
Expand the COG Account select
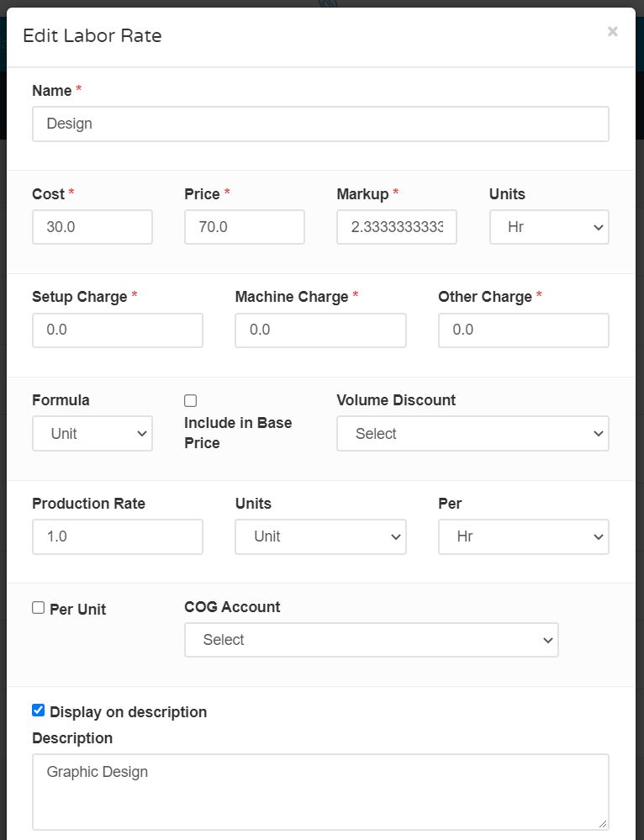(372, 640)
